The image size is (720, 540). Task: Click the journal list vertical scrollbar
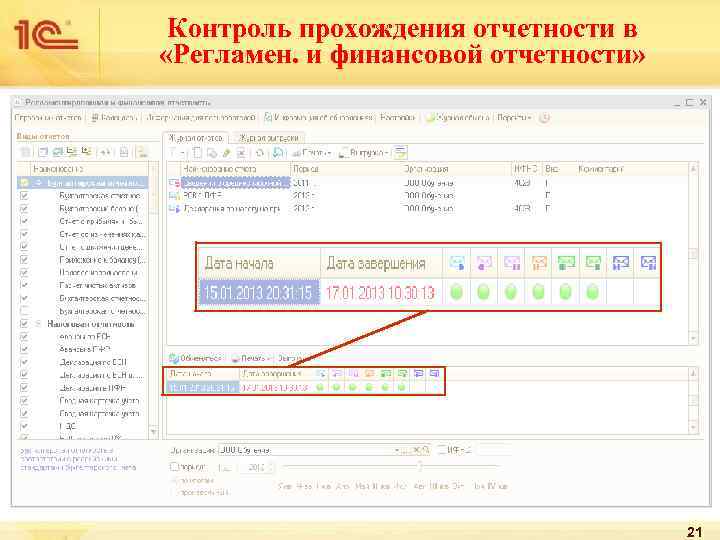pyautogui.click(x=693, y=253)
